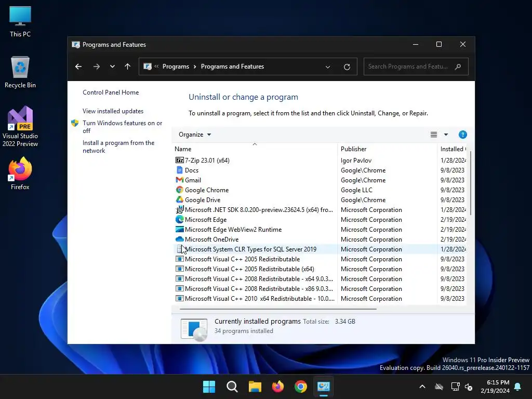Image resolution: width=532 pixels, height=399 pixels.
Task: Click icon for Visual C++ 2005 Redistributable (x64)
Action: 179,269
